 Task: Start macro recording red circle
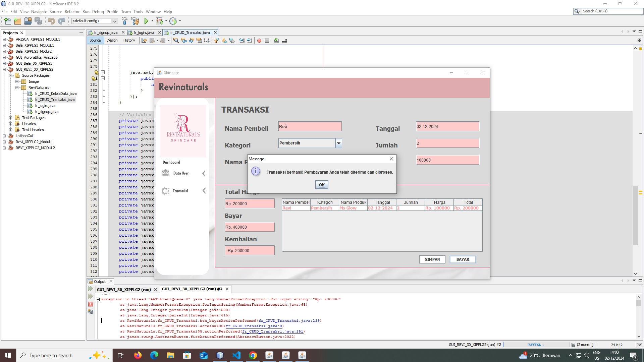click(259, 41)
